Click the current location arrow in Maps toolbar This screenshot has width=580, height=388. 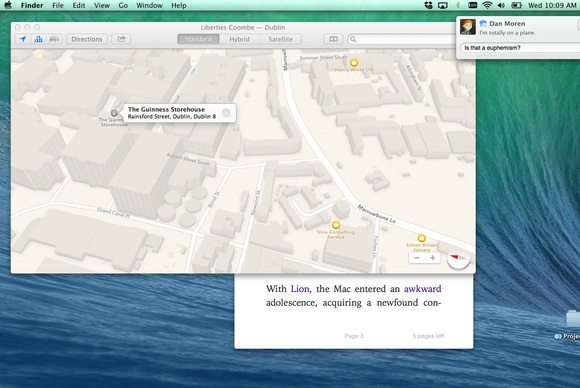tap(23, 39)
